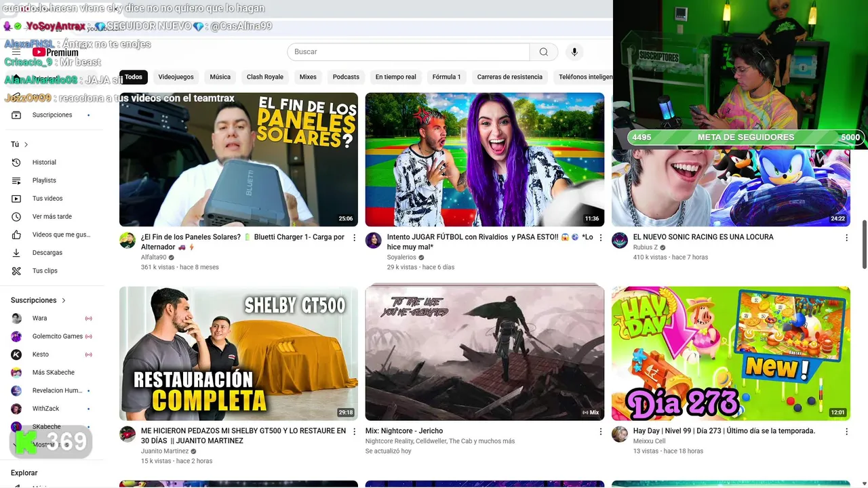Open Revelacion Hum... subscription entry

[52, 390]
